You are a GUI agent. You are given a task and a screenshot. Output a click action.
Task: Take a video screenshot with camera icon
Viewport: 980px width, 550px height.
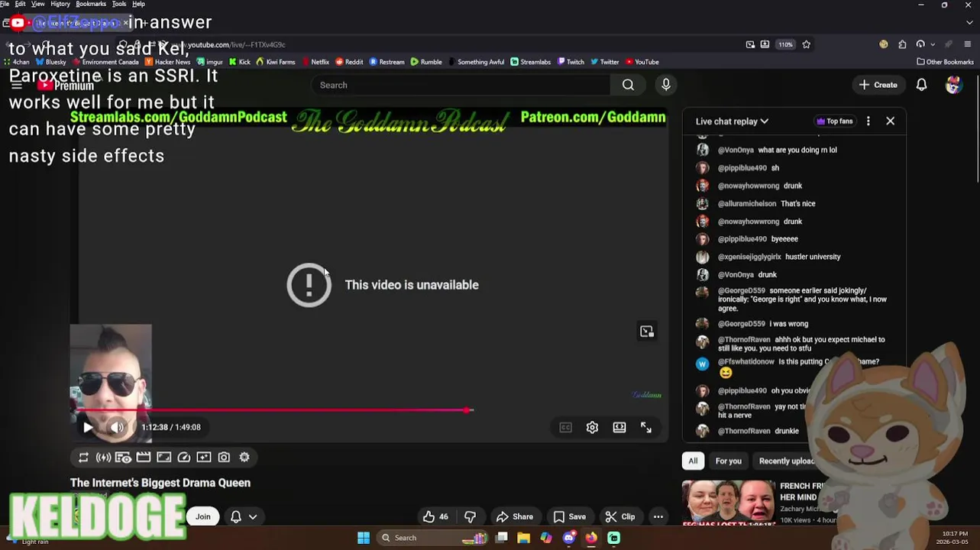224,457
